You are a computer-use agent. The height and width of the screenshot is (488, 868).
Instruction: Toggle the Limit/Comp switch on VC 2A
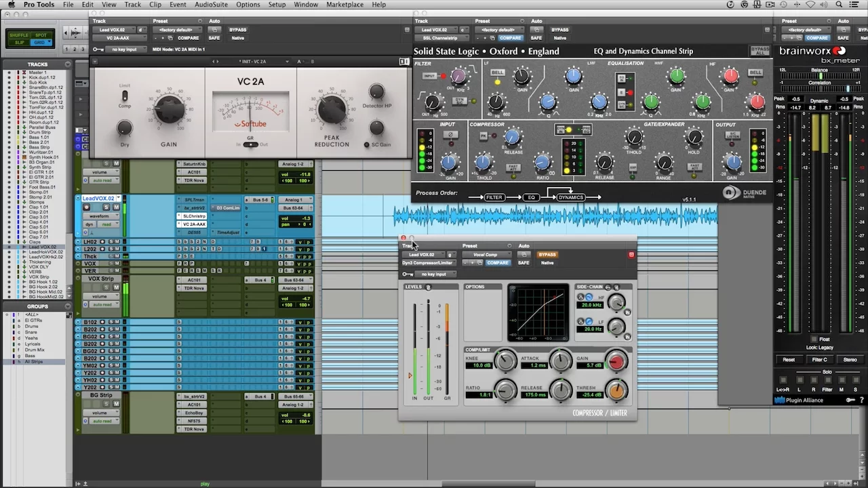[x=125, y=96]
